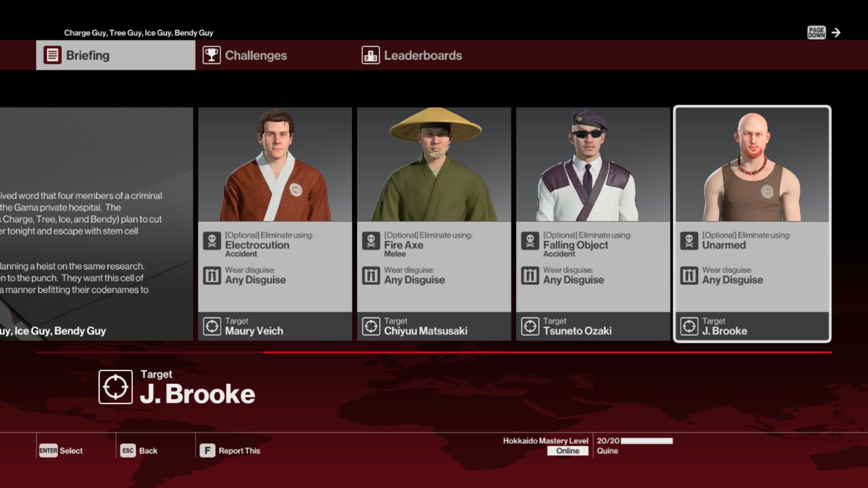Screen dimensions: 868x488
Task: Click the trophy icon beside Challenges
Action: (212, 55)
